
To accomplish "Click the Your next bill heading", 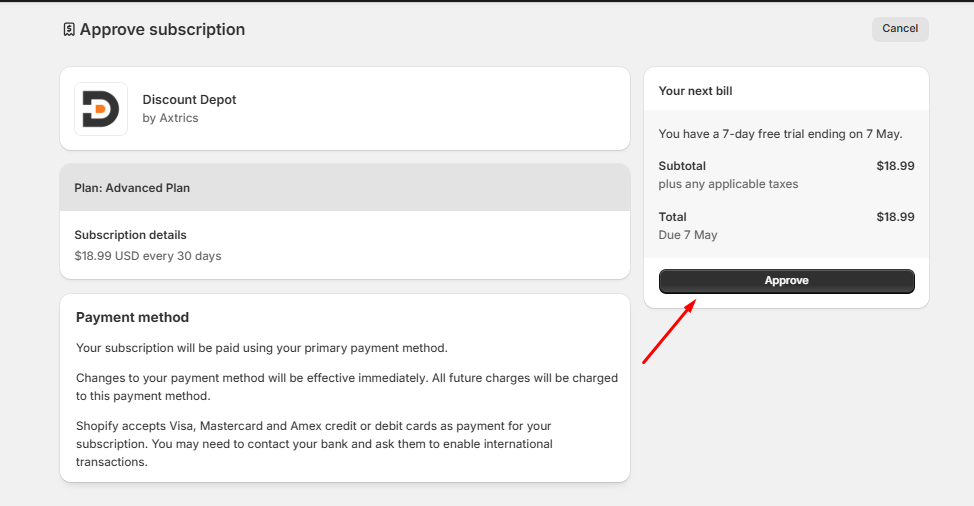I will 695,91.
